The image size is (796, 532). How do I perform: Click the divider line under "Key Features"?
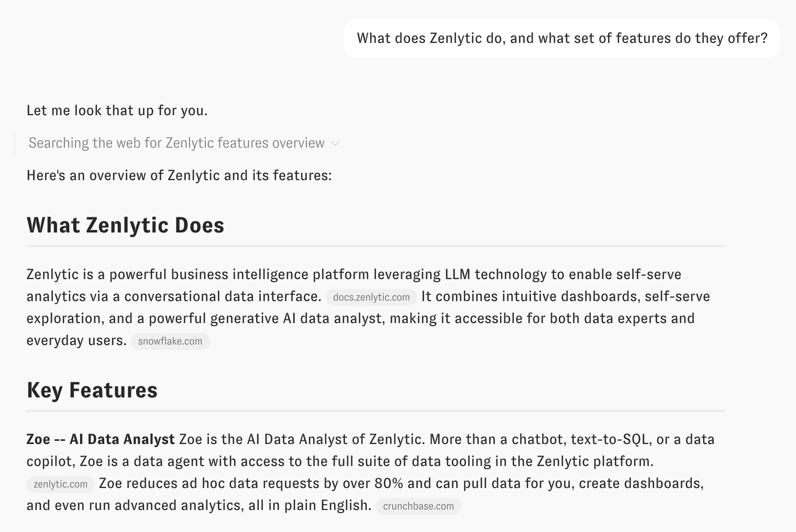tap(375, 411)
